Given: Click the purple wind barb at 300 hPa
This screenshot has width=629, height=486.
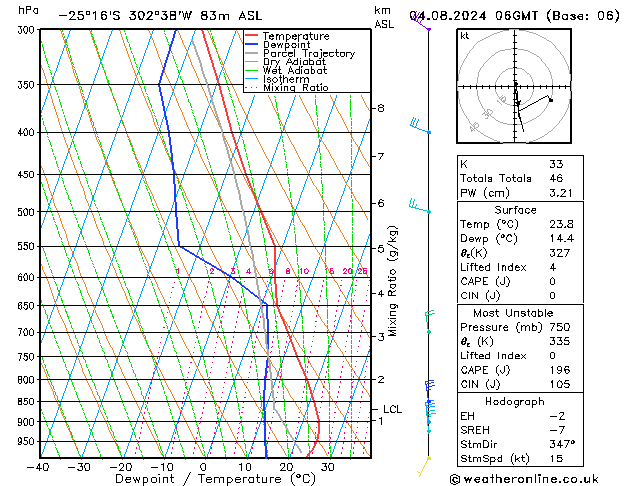Looking at the screenshot, I should 421,22.
